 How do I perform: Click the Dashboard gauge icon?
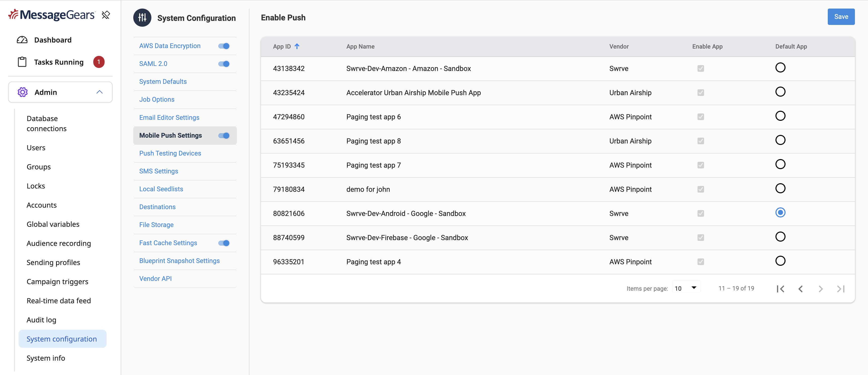point(22,40)
